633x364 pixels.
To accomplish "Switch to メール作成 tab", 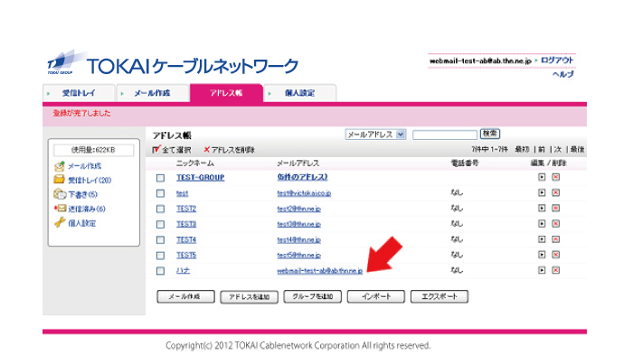I will pyautogui.click(x=152, y=93).
